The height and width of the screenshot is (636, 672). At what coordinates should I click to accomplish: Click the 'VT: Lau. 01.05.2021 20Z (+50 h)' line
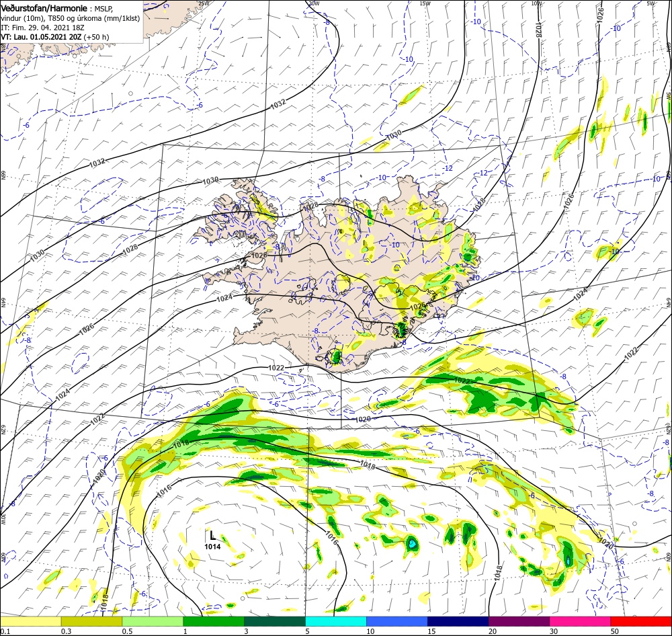[x=55, y=37]
